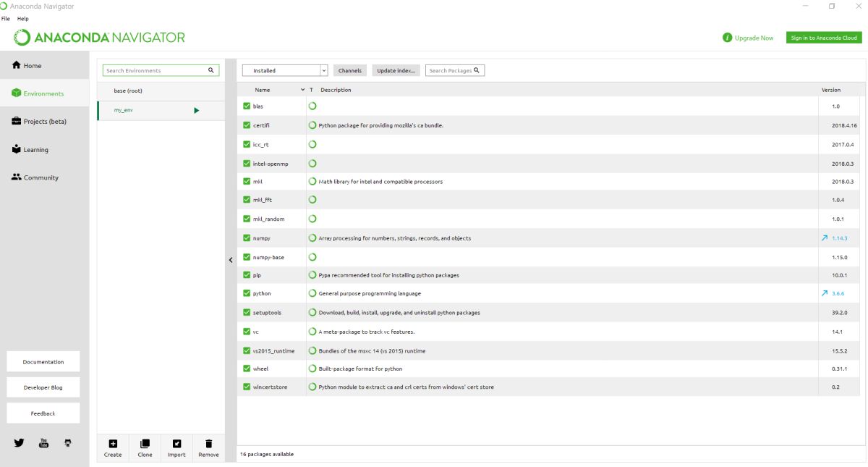The image size is (868, 467).
Task: Click the search magnifier in Search Environments
Action: point(211,70)
